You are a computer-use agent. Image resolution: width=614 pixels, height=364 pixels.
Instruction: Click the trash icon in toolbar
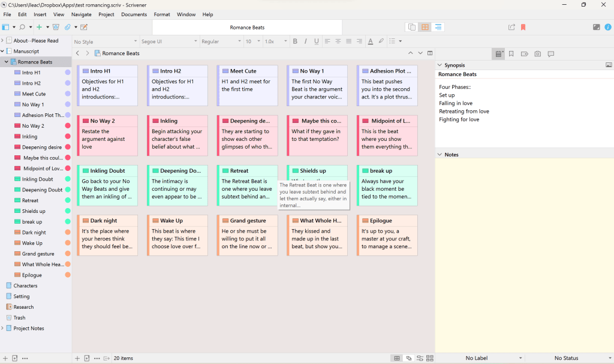(x=56, y=27)
